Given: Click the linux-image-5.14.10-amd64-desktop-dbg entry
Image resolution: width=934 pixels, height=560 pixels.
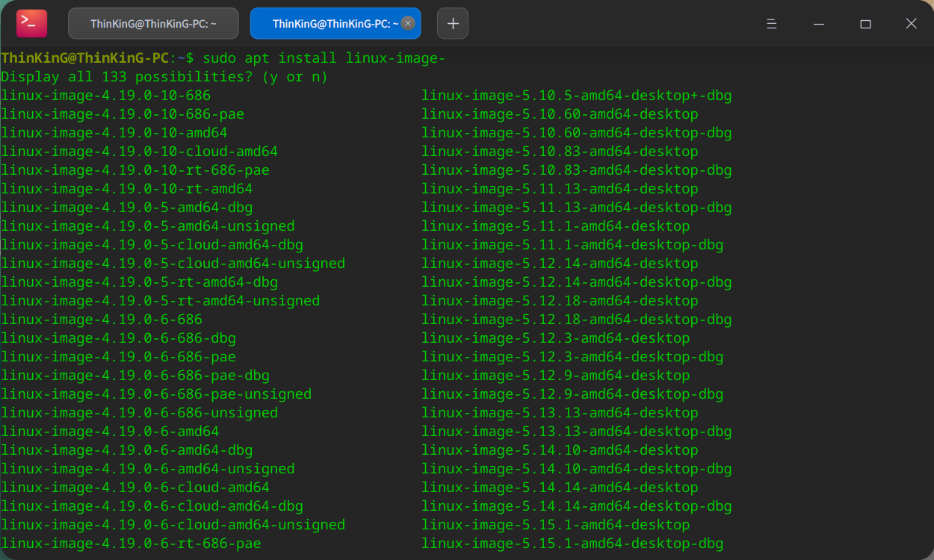Looking at the screenshot, I should [577, 468].
